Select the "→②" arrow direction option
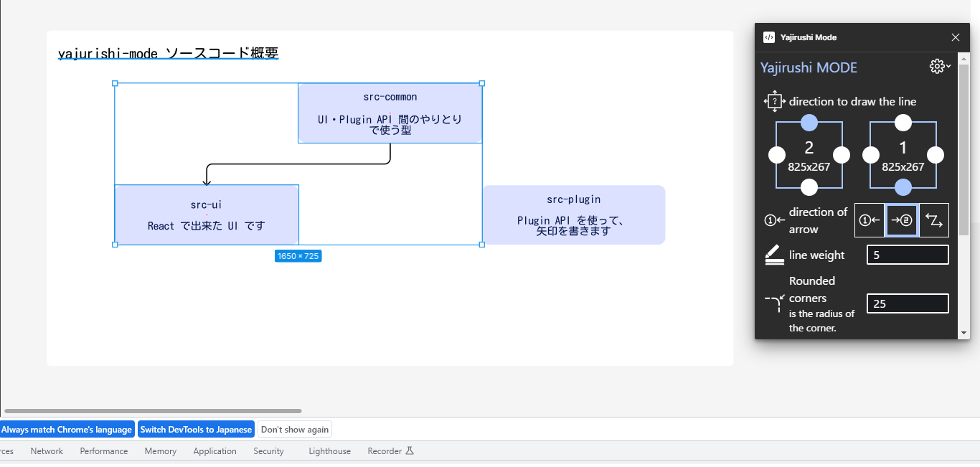This screenshot has width=980, height=467. tap(902, 220)
